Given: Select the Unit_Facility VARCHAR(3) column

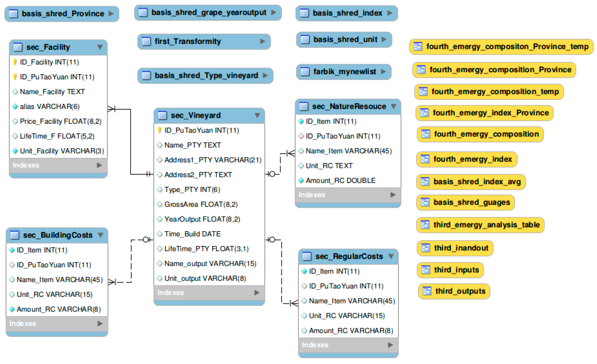Looking at the screenshot, I should point(62,151).
